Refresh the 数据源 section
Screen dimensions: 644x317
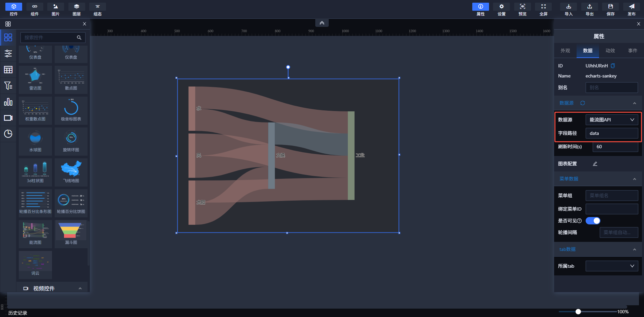click(x=583, y=103)
